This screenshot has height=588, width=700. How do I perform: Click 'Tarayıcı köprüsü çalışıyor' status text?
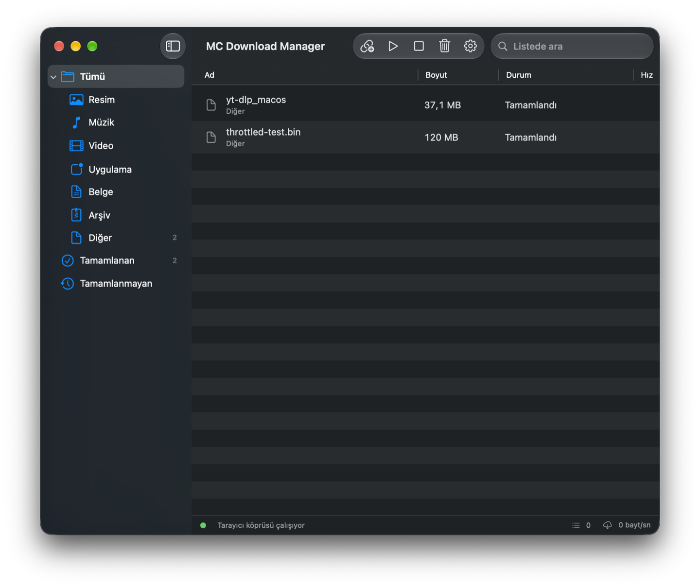click(x=261, y=525)
